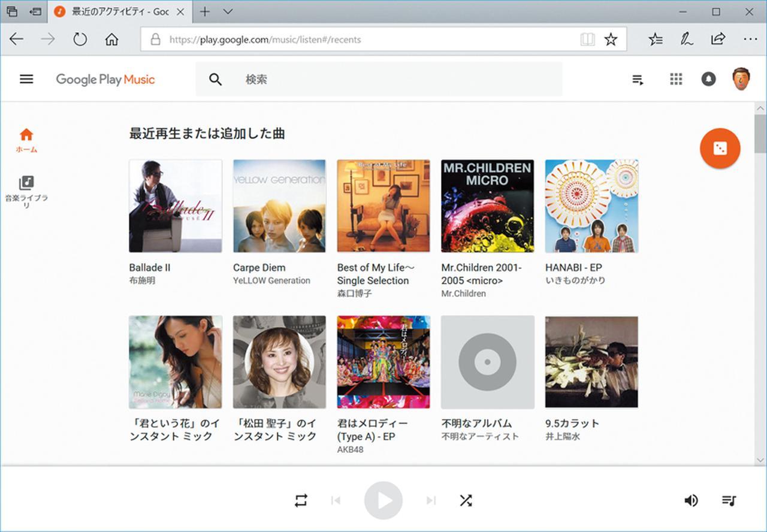Show tabs you've set aside
Screen dimensions: 767x532
tap(12, 11)
